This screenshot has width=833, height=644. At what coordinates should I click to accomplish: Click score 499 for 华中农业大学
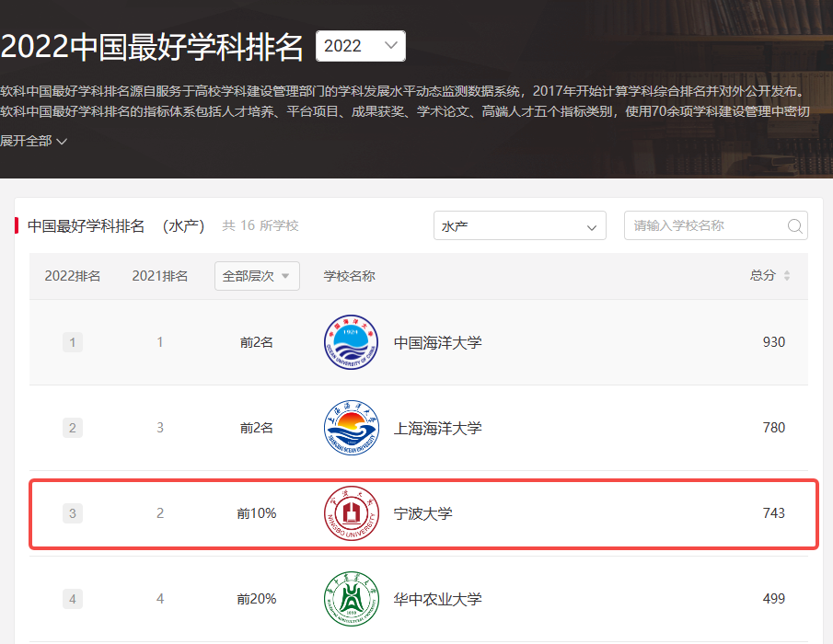click(x=773, y=598)
